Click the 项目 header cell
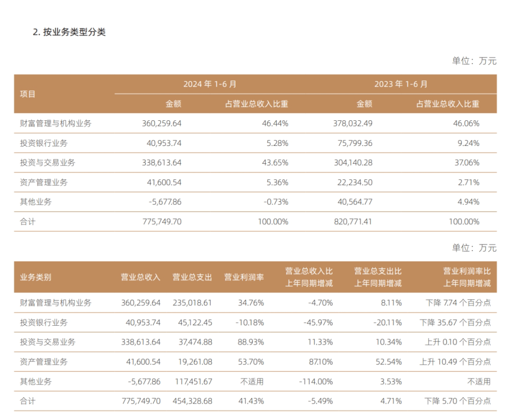 [x=28, y=94]
